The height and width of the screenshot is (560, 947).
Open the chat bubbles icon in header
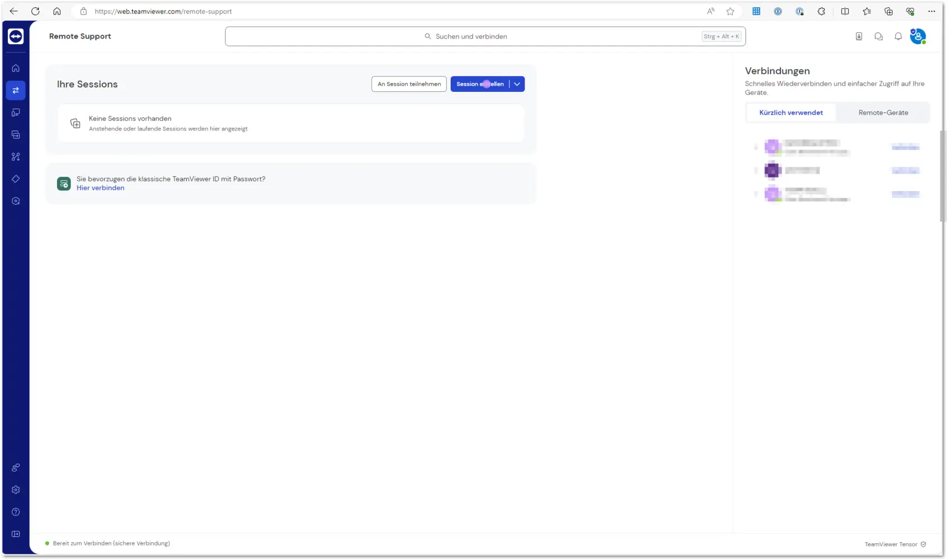pos(879,36)
